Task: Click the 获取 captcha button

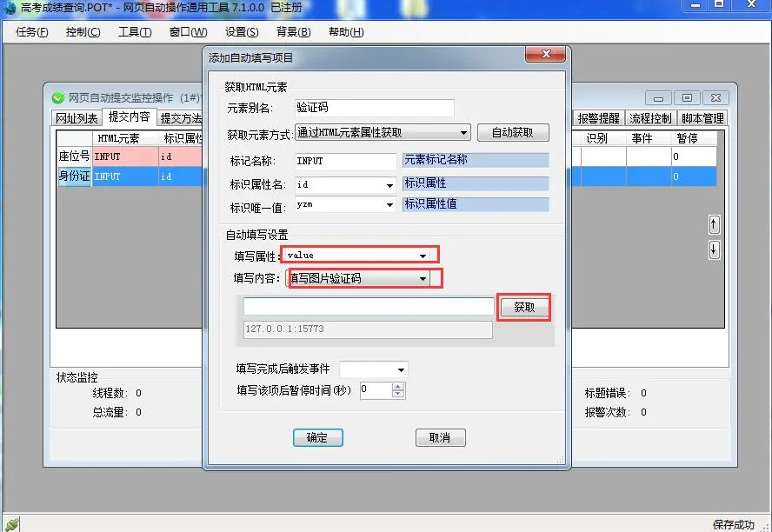Action: click(x=524, y=308)
